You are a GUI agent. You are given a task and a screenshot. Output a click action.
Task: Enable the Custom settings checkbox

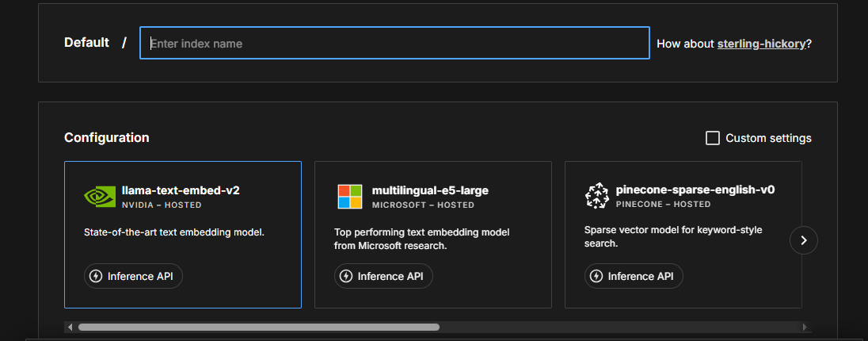pos(713,138)
